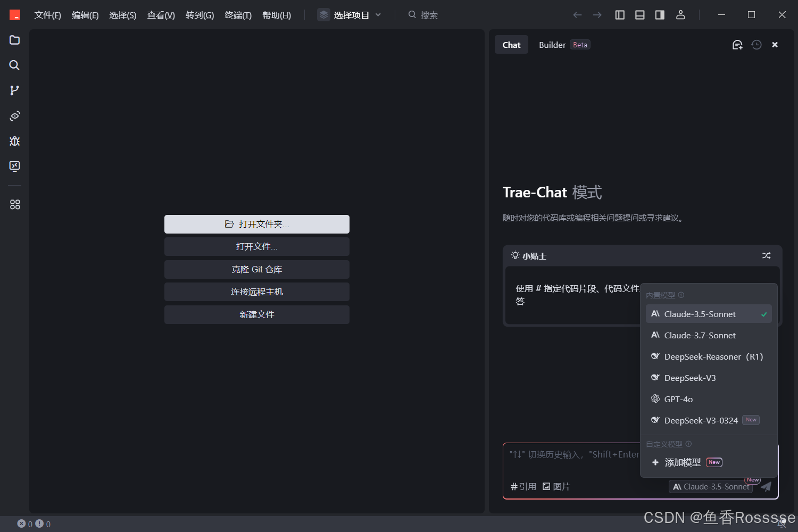The image size is (798, 532).
Task: Select the DeepSeek-V3-0324 New model
Action: pos(709,420)
